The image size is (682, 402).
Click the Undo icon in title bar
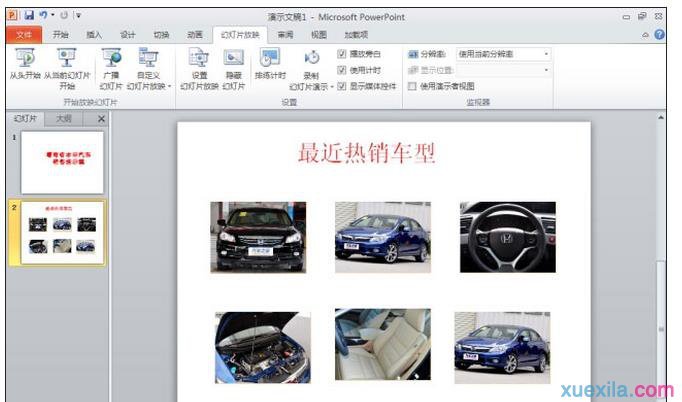[x=43, y=15]
